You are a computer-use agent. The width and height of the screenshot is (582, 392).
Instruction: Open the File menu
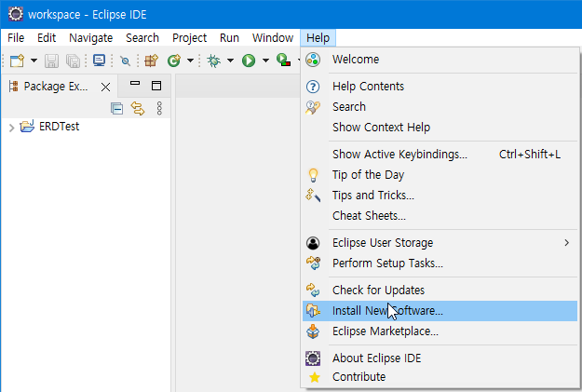[x=16, y=38]
